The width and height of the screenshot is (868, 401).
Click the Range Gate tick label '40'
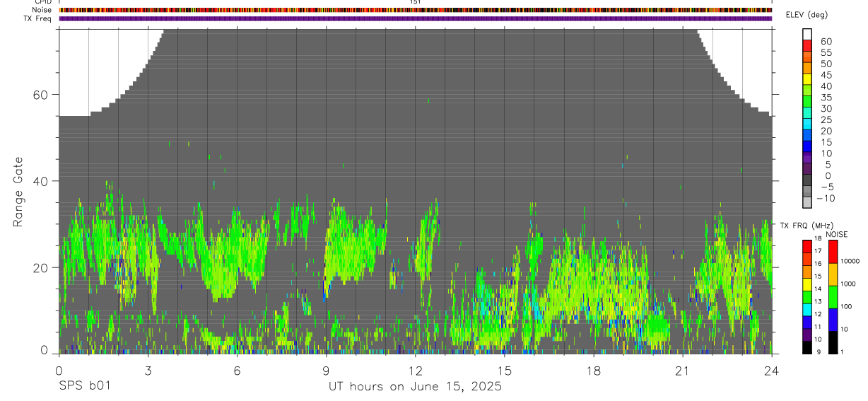[41, 181]
